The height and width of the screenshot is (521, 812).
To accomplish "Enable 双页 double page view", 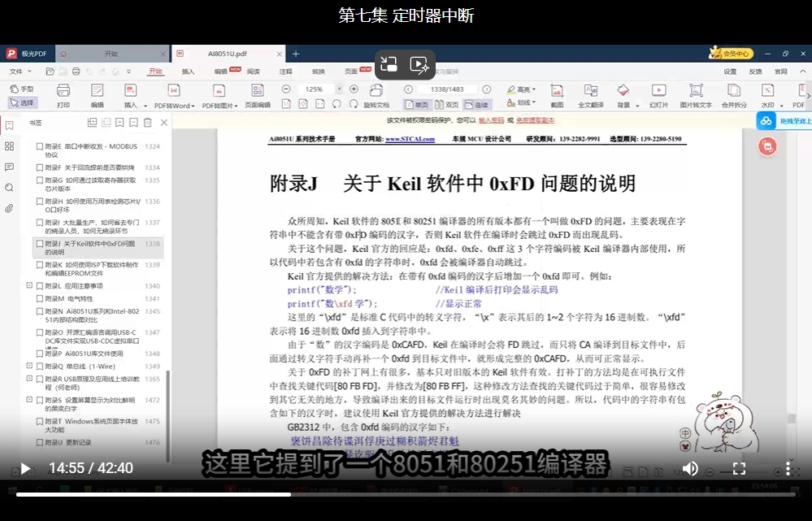I will click(447, 105).
